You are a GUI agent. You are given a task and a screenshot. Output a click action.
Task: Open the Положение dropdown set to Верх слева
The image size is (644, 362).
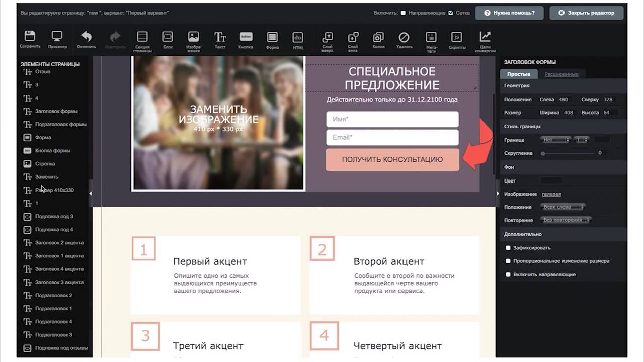(562, 207)
